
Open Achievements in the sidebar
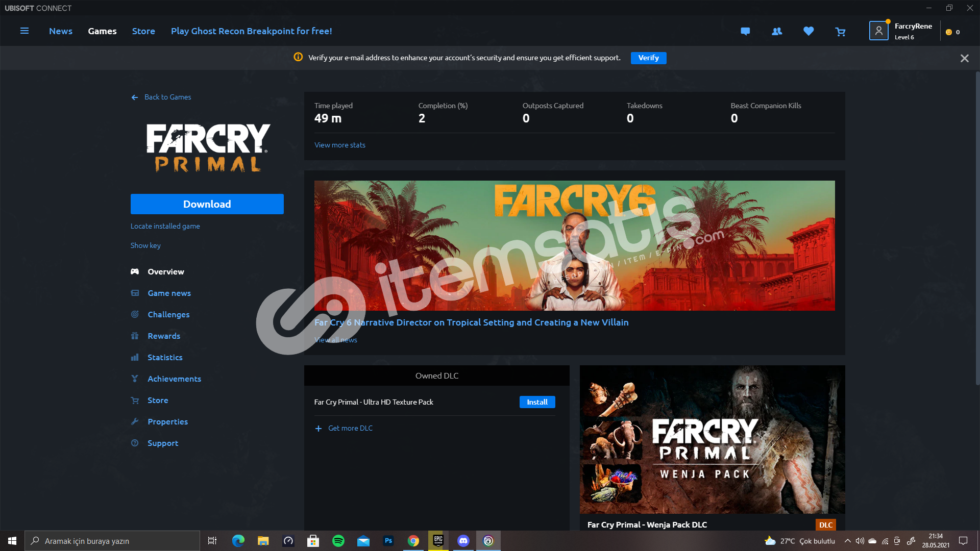tap(174, 379)
